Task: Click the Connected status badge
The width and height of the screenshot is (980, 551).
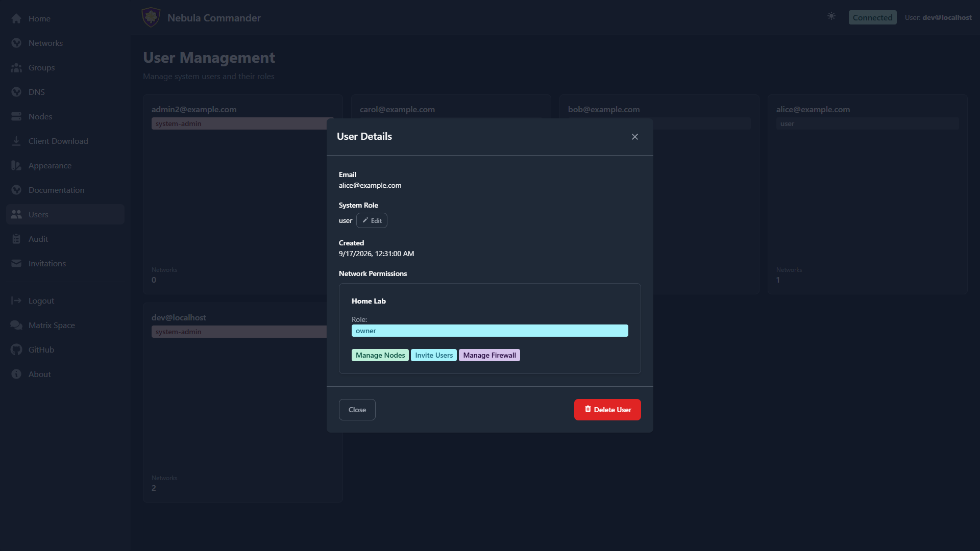Action: coord(872,17)
